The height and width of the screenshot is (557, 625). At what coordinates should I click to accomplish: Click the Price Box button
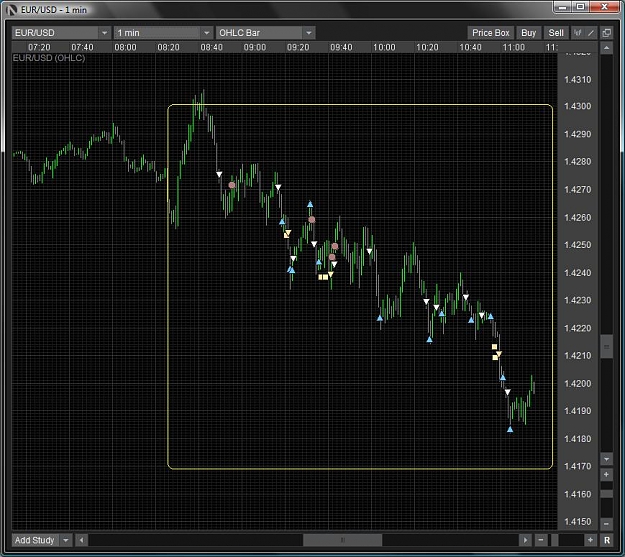pos(491,33)
